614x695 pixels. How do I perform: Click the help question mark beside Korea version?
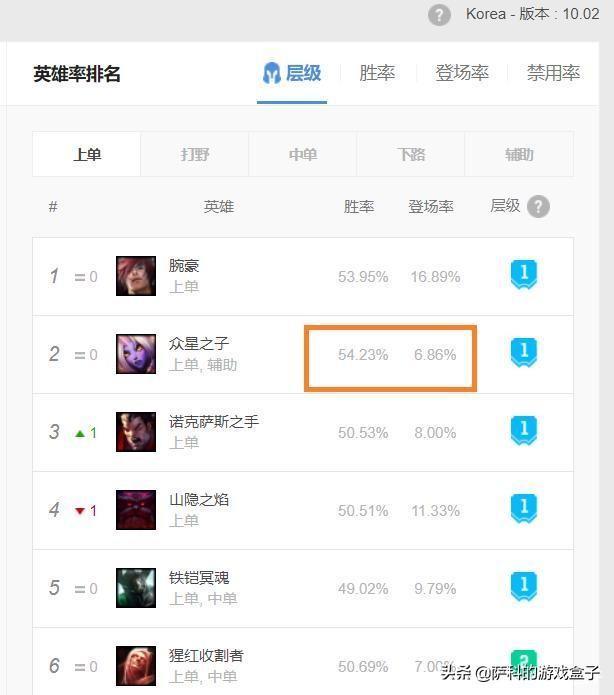439,15
